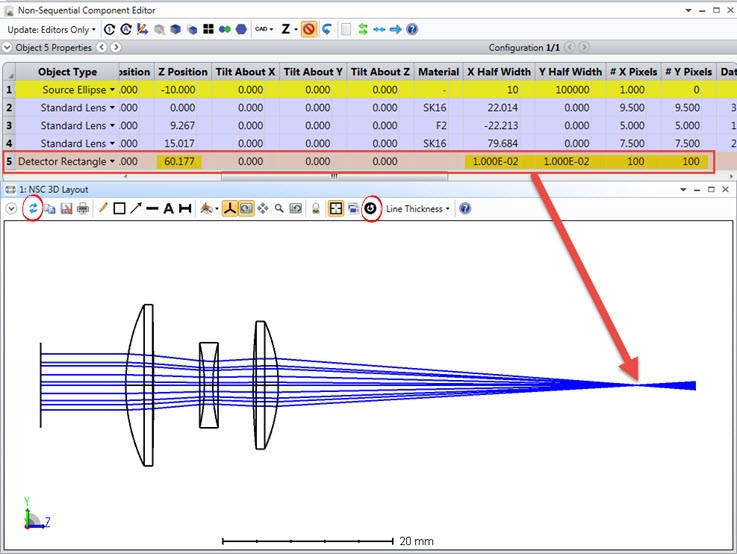Toggle the red prohibited-circle icon
The image size is (737, 554).
(309, 30)
